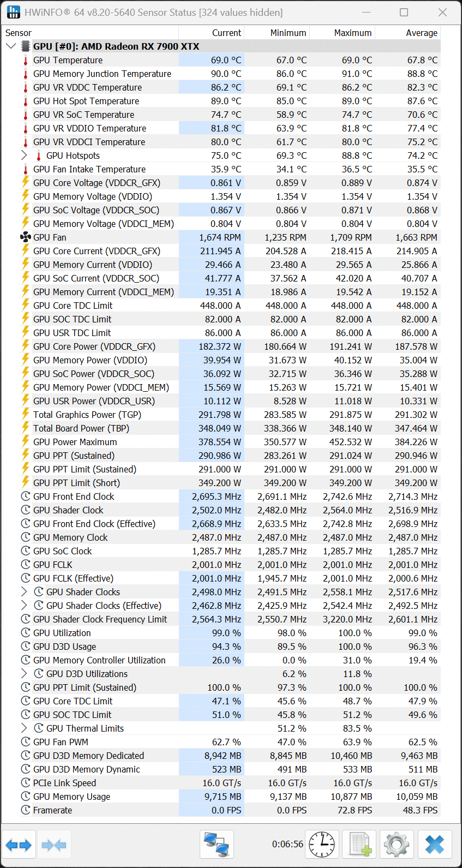Click the fan icon beside GPU Fan
Screen dimensions: 462x868
click(x=25, y=237)
